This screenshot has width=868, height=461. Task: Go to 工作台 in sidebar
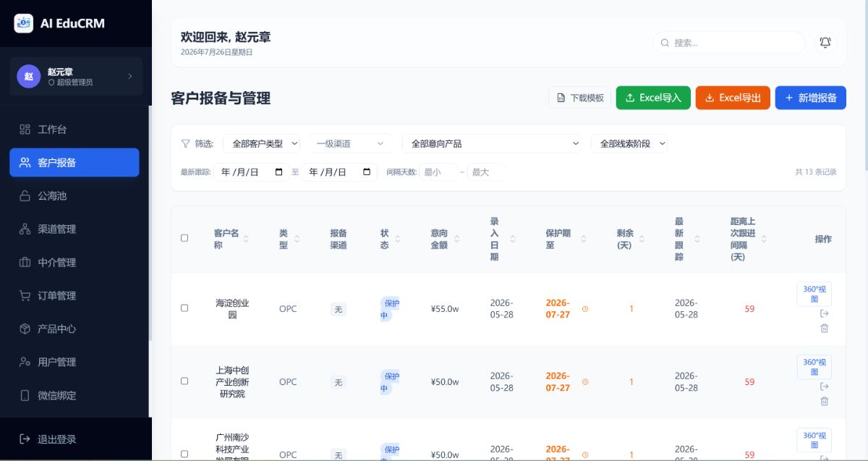[x=75, y=130]
